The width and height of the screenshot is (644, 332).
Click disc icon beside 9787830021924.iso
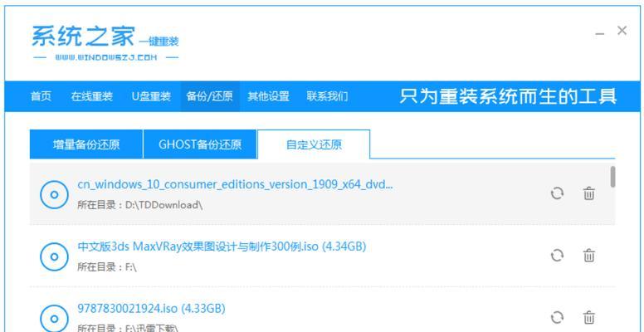coord(54,319)
